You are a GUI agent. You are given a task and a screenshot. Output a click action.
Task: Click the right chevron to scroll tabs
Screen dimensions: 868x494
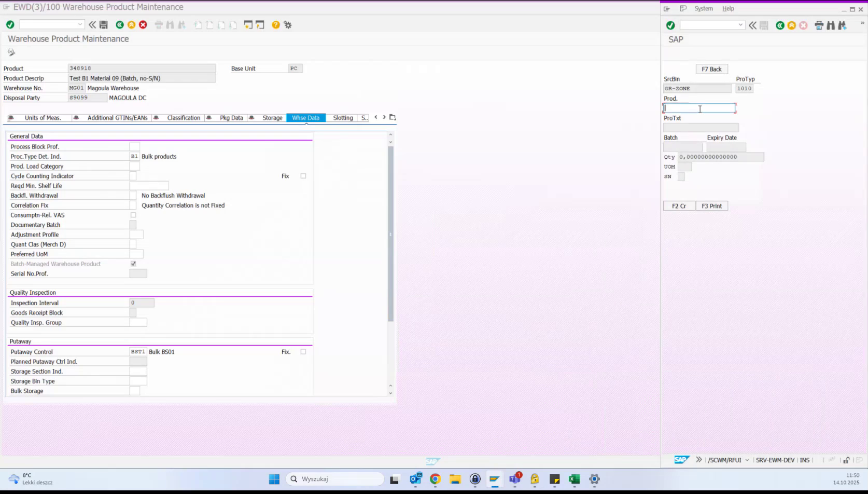coord(384,117)
